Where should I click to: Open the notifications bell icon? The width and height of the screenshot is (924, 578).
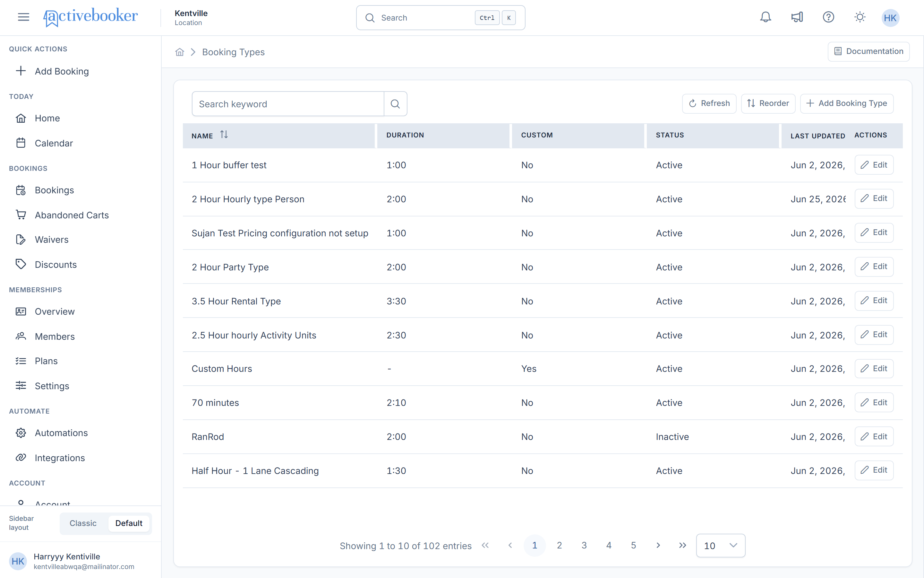765,17
